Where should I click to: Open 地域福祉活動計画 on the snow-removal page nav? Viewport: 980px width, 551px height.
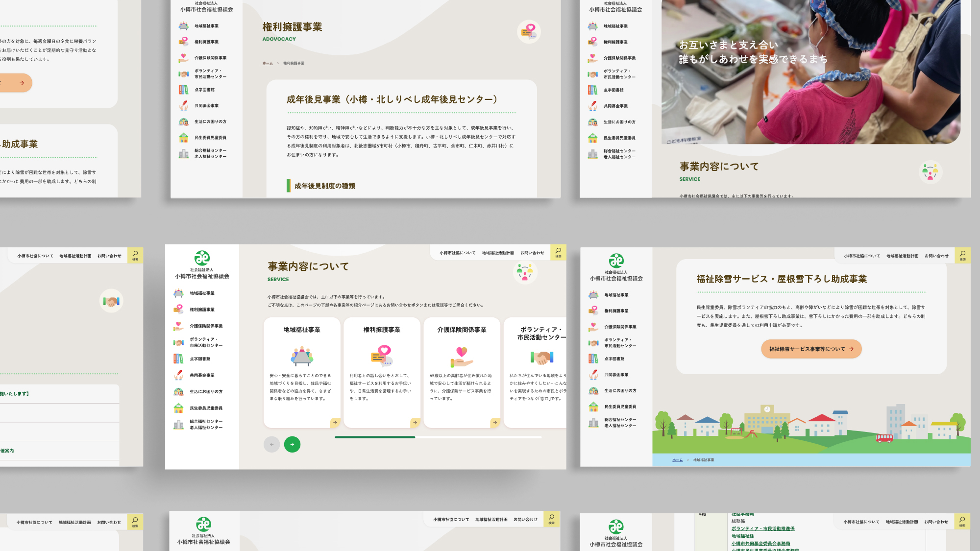point(902,256)
